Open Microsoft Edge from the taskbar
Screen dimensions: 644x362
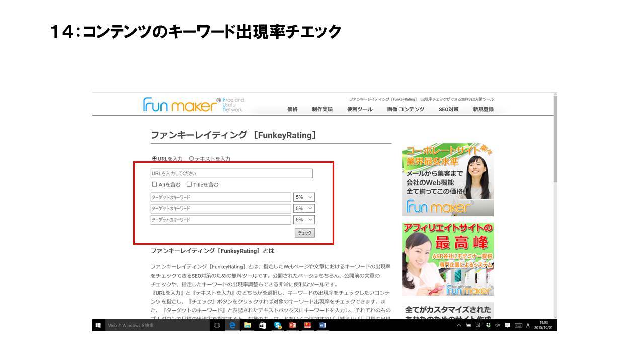[232, 325]
